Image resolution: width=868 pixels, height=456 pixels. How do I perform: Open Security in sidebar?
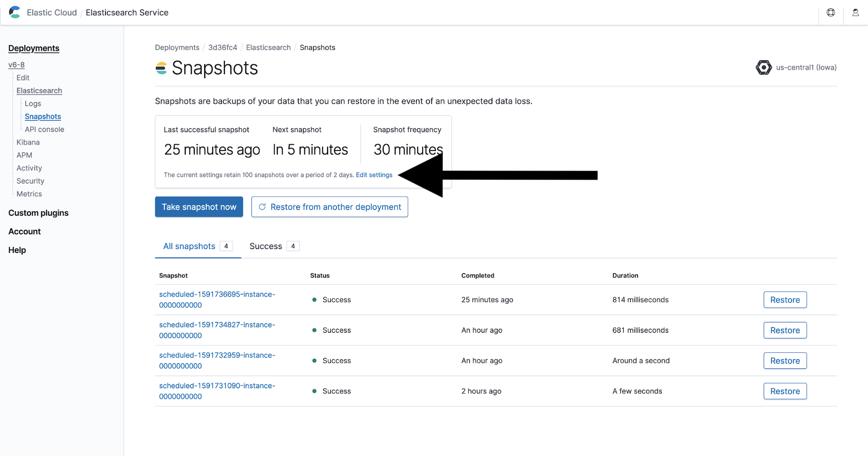point(30,181)
